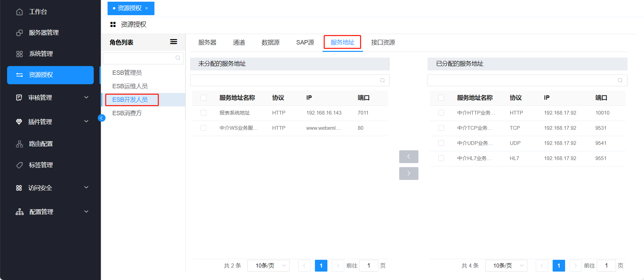
Task: Go to previous page in assigned table
Action: pyautogui.click(x=542, y=266)
